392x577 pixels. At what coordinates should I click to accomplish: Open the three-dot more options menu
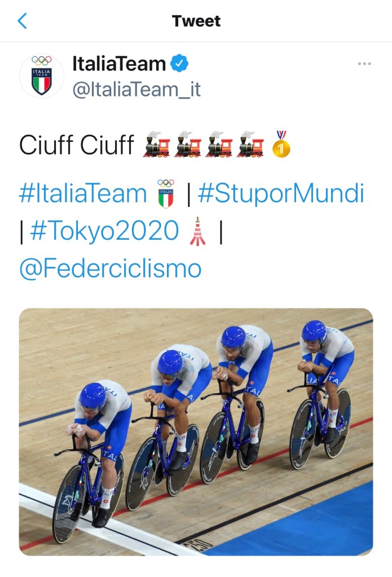click(x=364, y=64)
